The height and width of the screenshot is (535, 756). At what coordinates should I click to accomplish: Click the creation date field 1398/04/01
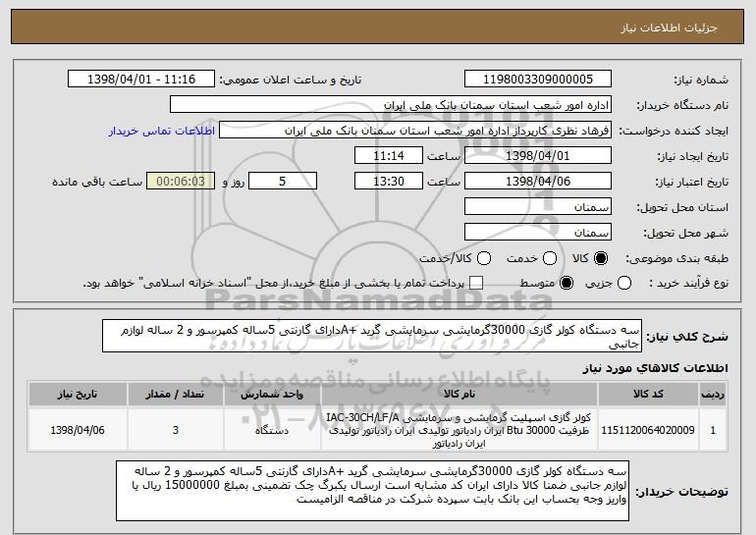point(538,156)
